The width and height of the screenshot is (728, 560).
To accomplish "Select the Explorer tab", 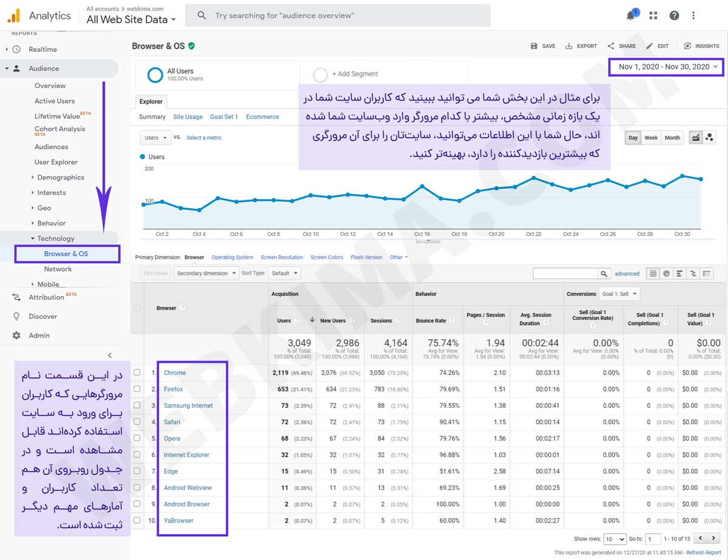I will 150,102.
